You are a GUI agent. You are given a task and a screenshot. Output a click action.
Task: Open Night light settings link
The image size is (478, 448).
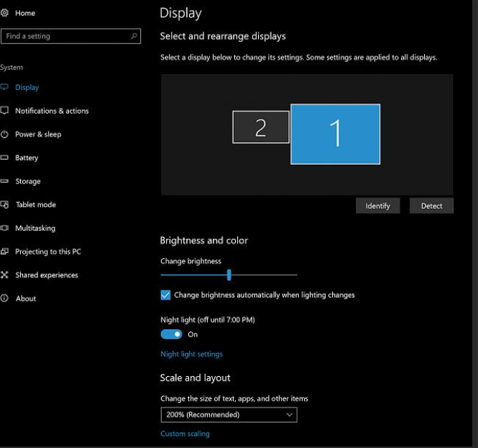191,354
